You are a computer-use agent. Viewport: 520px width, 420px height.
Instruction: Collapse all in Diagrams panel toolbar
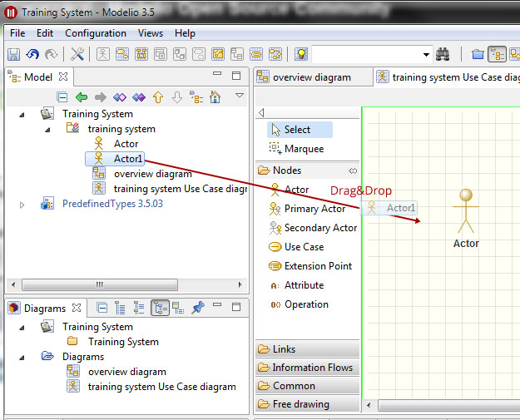click(x=102, y=308)
